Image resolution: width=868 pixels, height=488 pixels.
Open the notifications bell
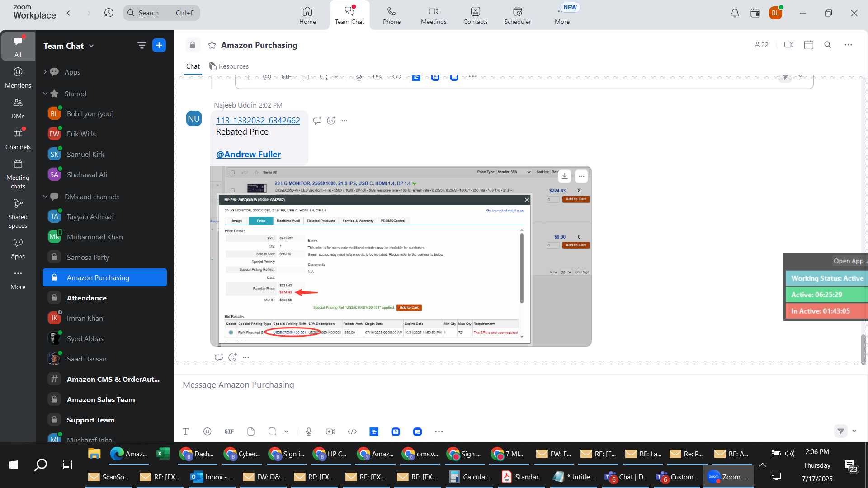point(735,13)
